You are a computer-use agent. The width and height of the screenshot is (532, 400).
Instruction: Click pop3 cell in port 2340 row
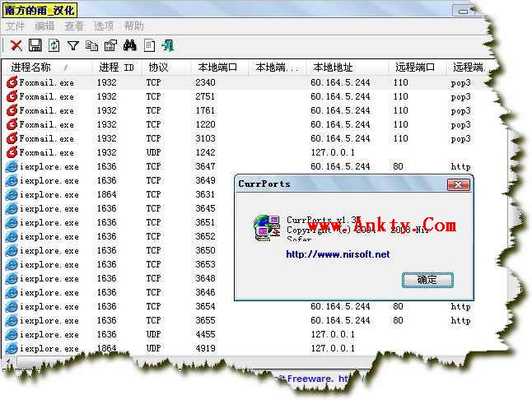click(x=460, y=82)
